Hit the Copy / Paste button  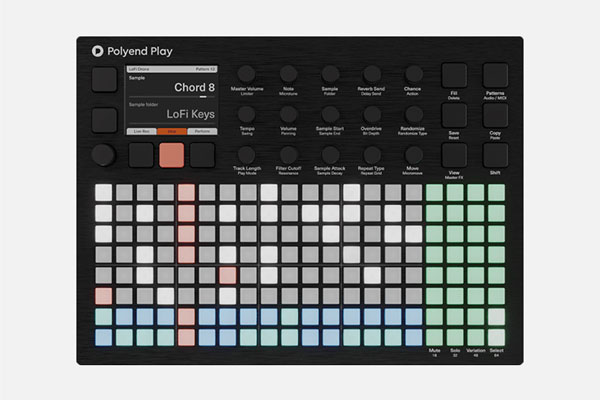tap(496, 115)
